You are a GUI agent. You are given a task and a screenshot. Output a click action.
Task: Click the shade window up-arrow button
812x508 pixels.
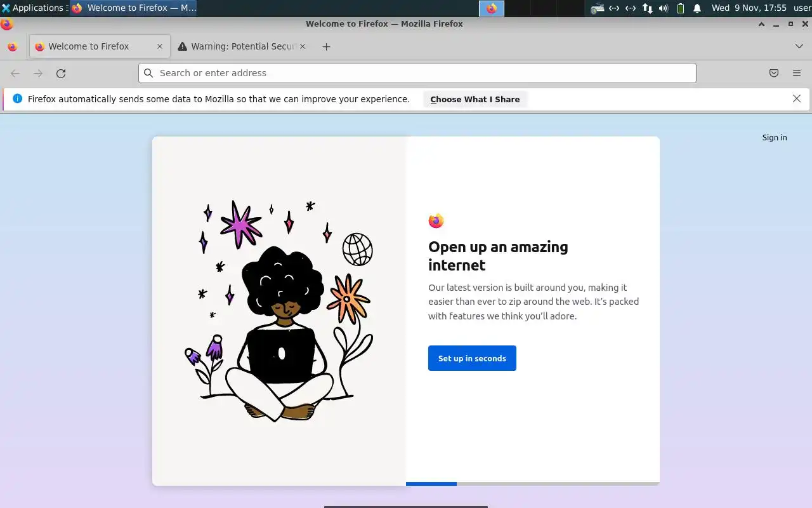pyautogui.click(x=761, y=24)
